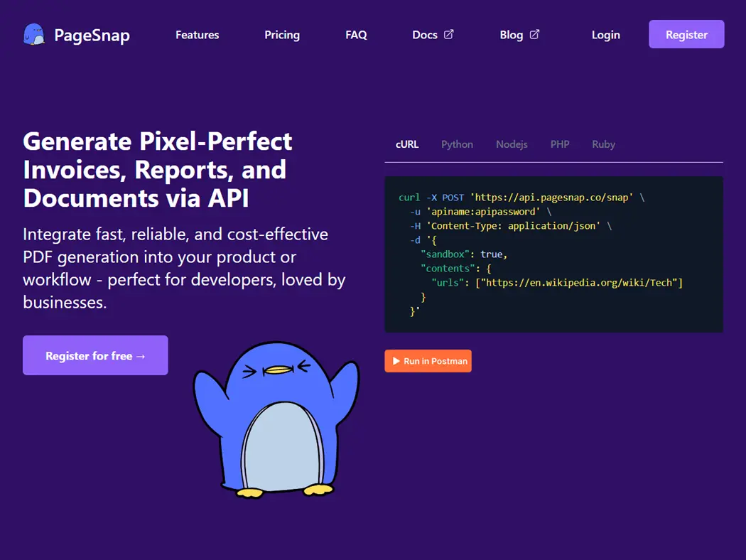This screenshot has width=746, height=560.
Task: Click the "contents" key in code
Action: tap(447, 269)
